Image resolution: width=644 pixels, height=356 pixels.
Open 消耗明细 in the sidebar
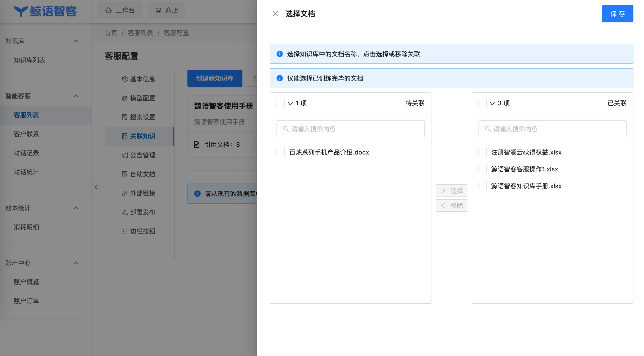[26, 227]
